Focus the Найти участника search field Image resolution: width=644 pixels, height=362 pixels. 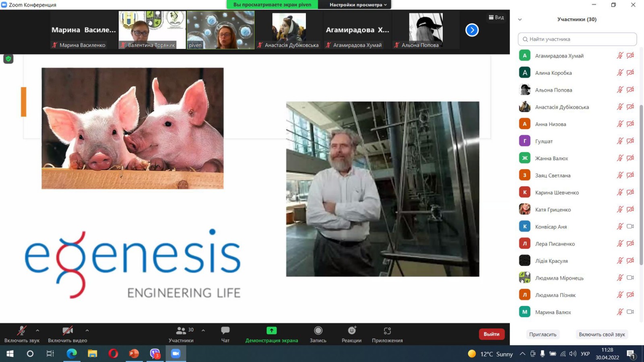[577, 39]
